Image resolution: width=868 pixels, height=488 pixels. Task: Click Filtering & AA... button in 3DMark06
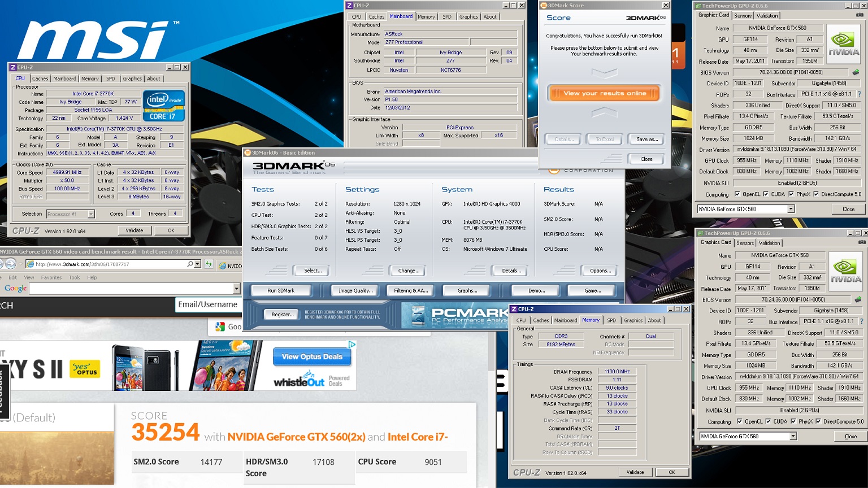411,290
